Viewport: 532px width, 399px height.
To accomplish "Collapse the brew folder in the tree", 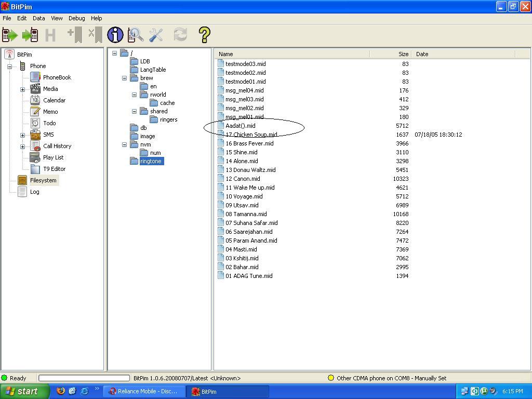I will pos(125,78).
